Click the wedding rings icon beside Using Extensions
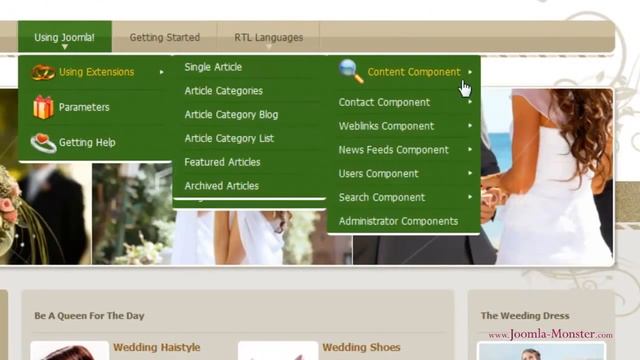Image resolution: width=640 pixels, height=360 pixels. click(43, 72)
